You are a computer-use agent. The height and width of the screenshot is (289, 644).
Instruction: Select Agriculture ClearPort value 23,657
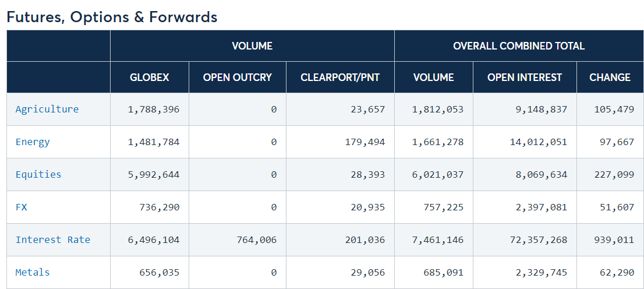(x=367, y=110)
